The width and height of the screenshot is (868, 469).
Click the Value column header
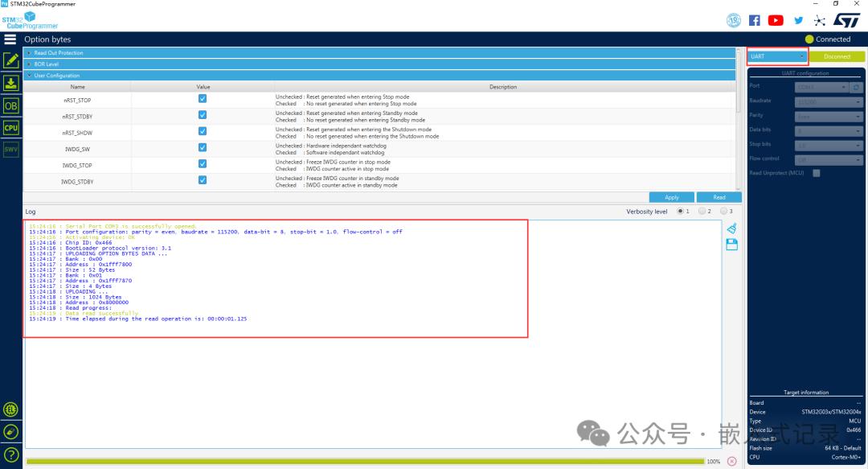click(203, 87)
